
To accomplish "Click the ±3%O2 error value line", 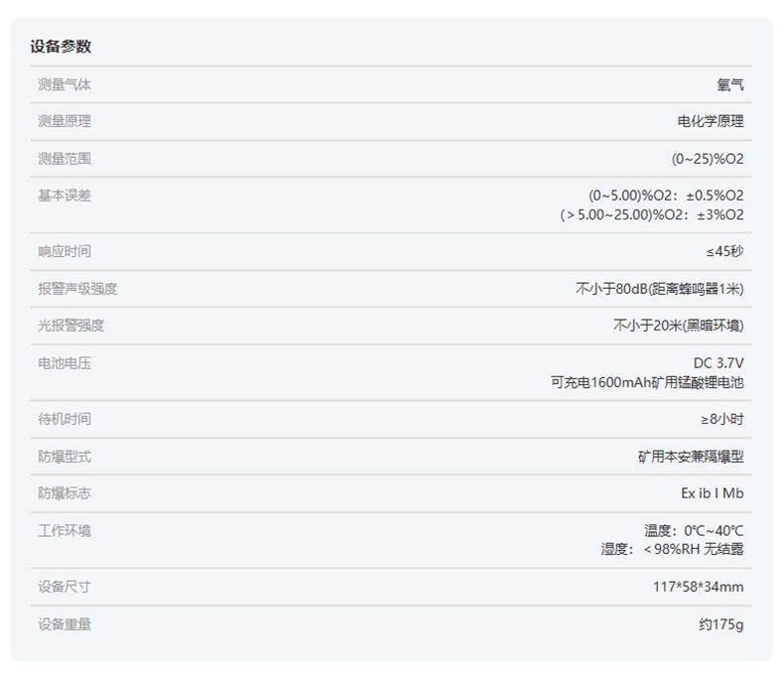I will tap(652, 214).
